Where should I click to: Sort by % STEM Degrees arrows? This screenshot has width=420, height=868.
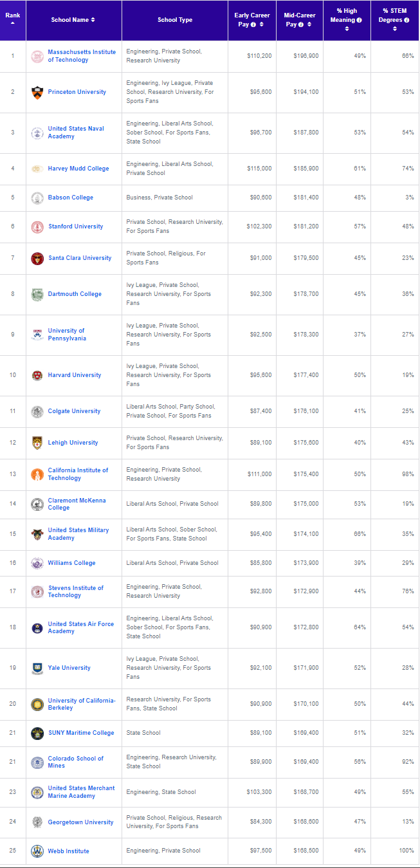tap(394, 29)
